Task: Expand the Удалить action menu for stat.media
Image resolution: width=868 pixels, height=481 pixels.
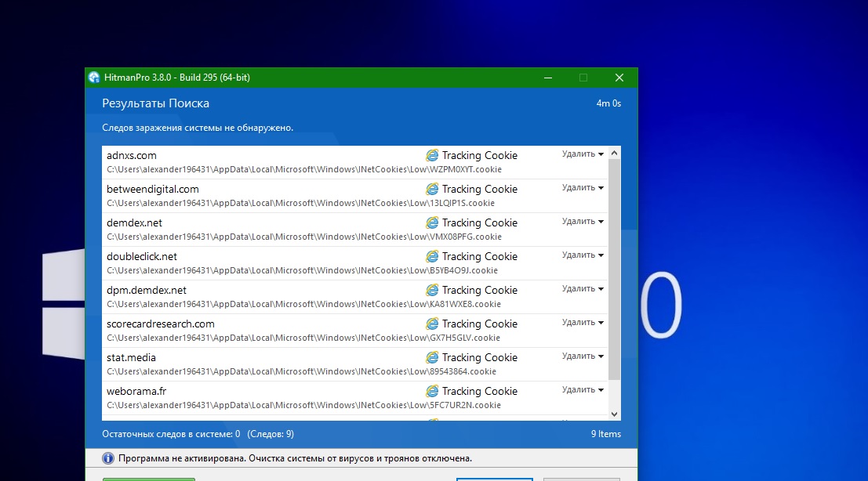Action: (583, 356)
